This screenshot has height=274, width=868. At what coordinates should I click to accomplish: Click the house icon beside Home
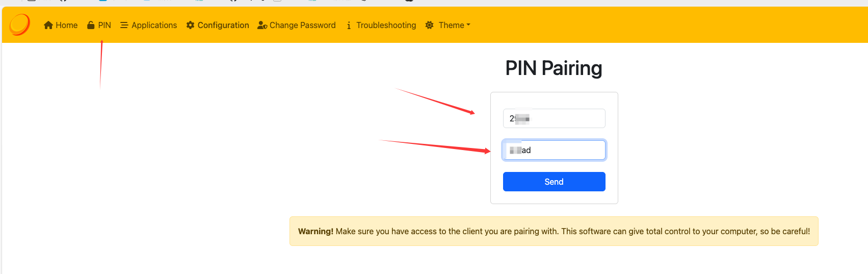pos(48,25)
